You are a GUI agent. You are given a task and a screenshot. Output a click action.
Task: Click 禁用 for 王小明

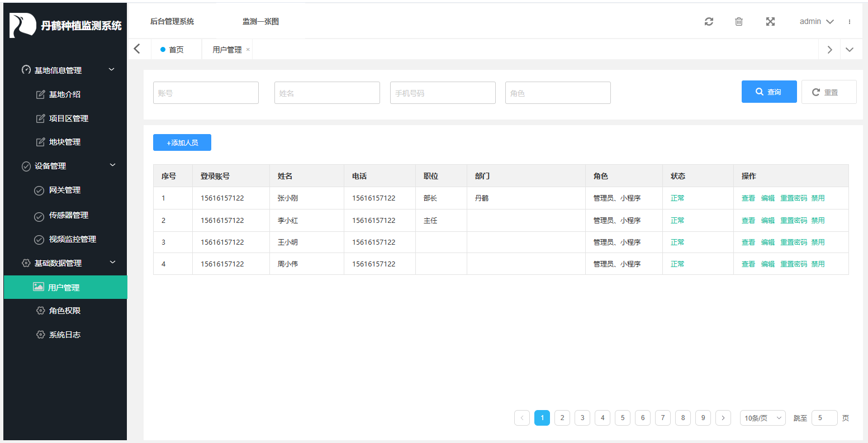[818, 242]
